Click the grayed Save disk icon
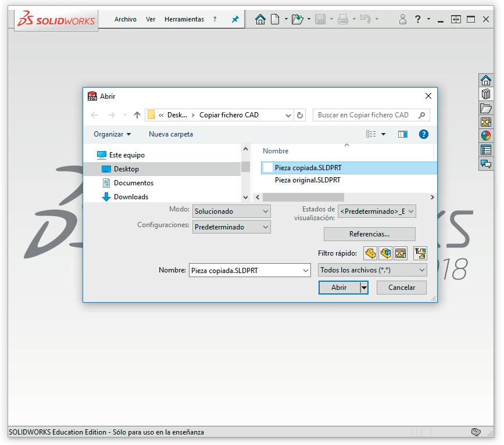 320,19
